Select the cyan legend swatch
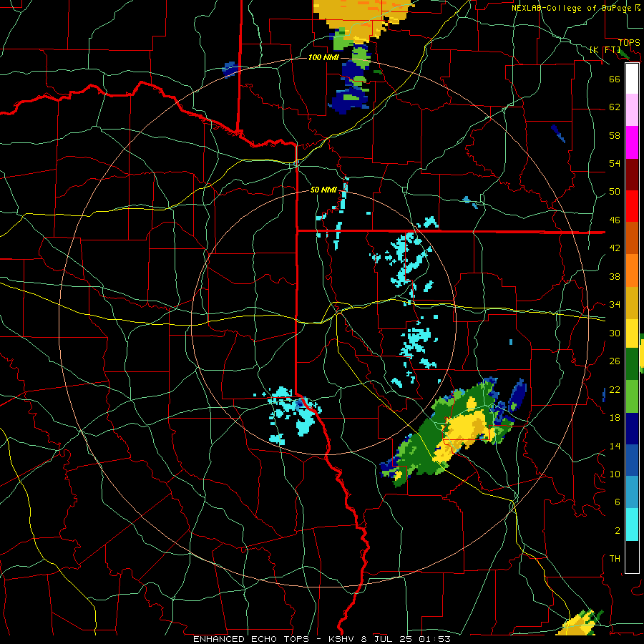This screenshot has width=644, height=644. 632,525
